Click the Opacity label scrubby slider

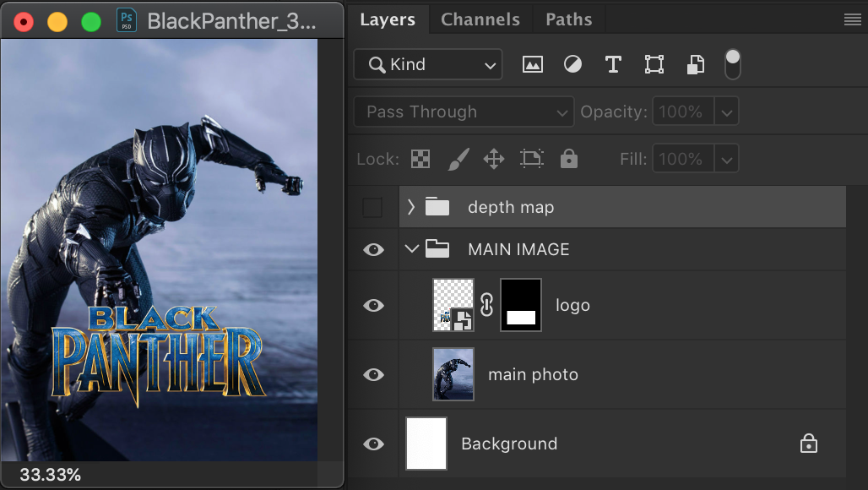pyautogui.click(x=613, y=112)
